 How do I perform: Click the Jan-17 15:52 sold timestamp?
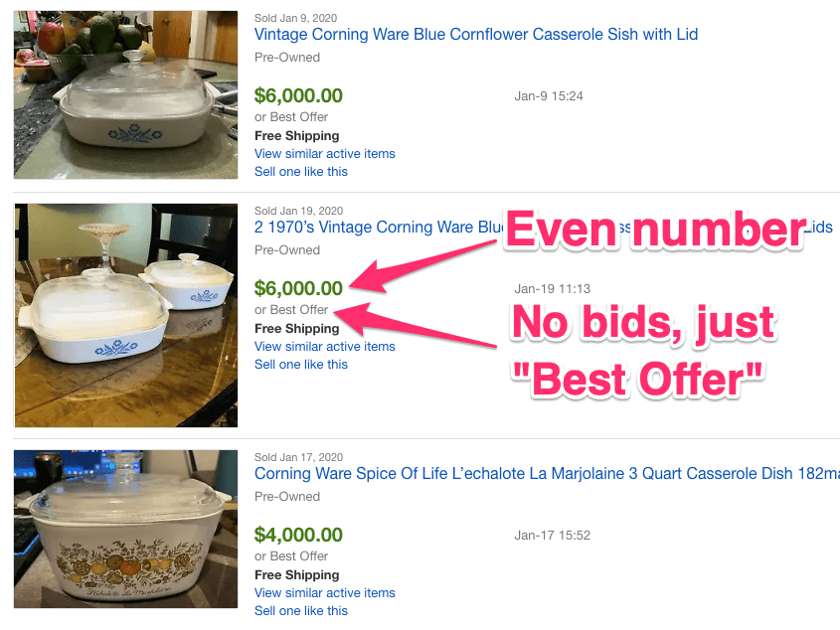point(553,536)
